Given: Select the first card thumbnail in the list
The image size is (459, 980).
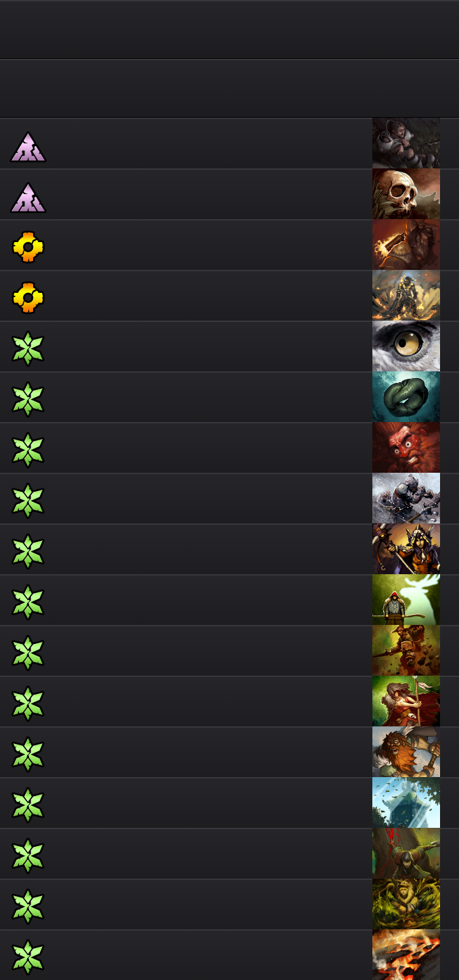Looking at the screenshot, I should coord(406,143).
